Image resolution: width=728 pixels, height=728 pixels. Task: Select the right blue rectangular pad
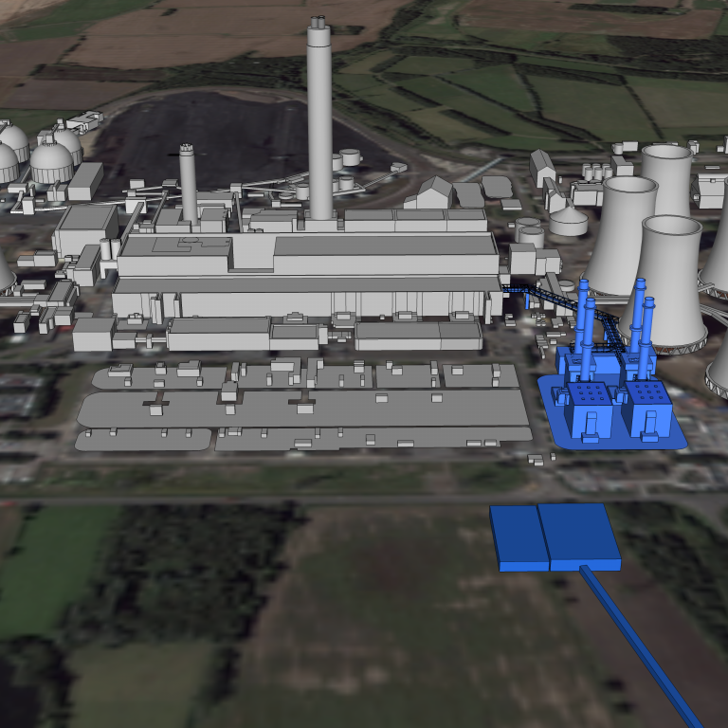click(x=580, y=537)
